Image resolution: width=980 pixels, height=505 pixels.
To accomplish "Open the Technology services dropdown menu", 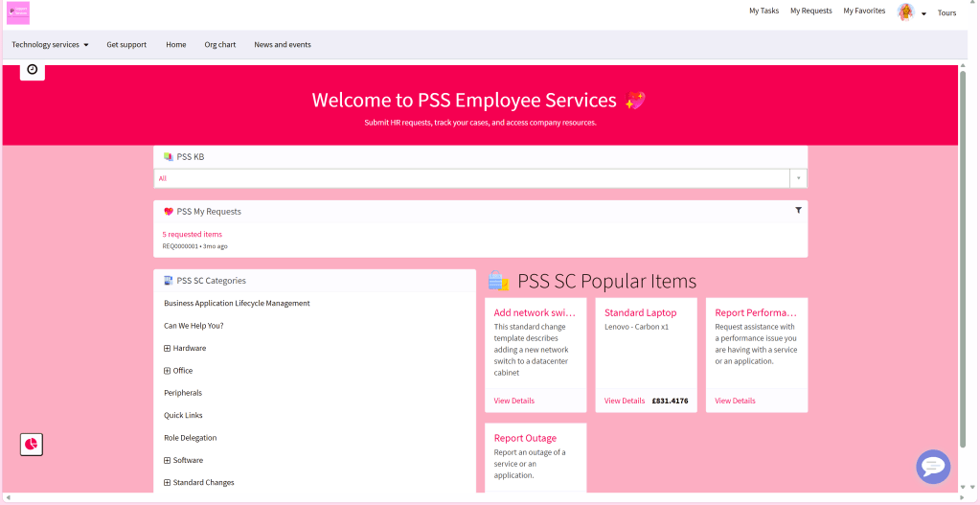I will [50, 45].
